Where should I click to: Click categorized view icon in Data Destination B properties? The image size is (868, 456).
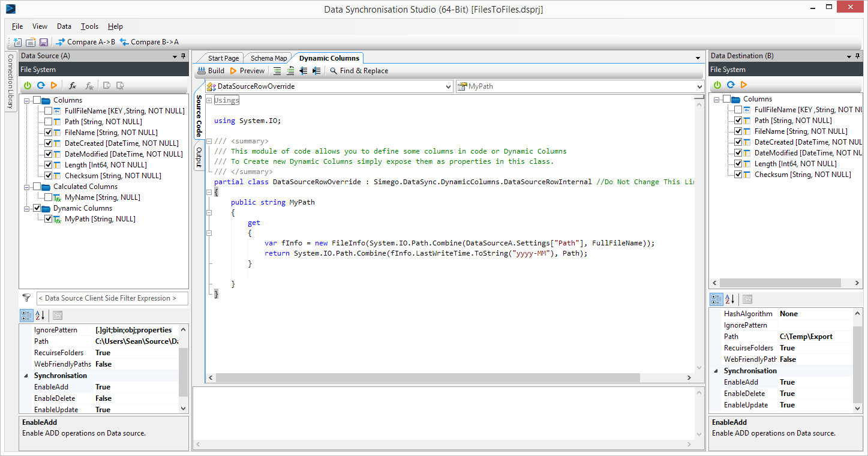click(716, 299)
